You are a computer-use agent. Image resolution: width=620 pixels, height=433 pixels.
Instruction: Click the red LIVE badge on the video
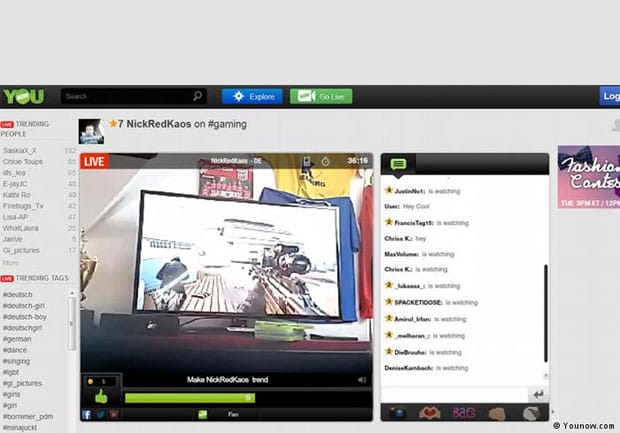point(95,161)
